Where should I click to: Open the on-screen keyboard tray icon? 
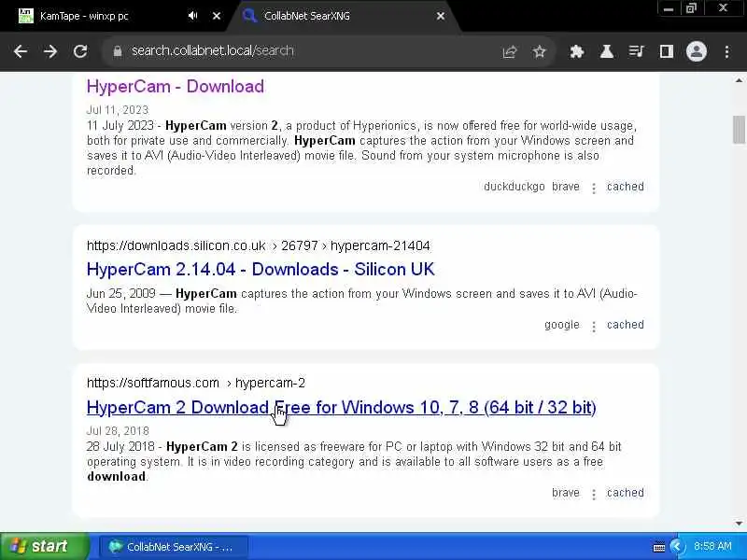(659, 547)
